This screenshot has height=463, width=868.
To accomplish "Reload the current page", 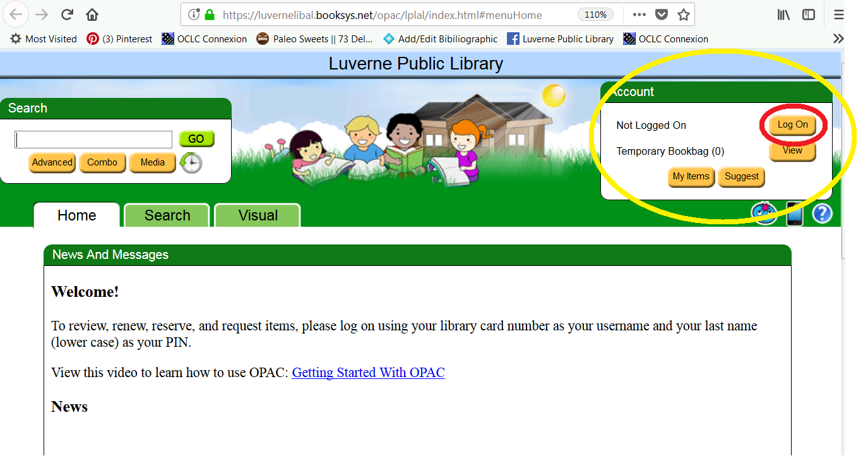I will pyautogui.click(x=68, y=14).
